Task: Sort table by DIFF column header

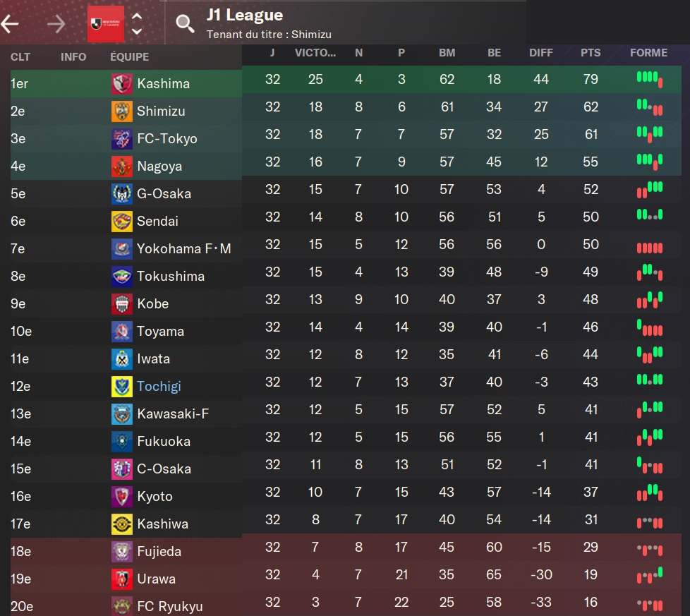Action: (x=541, y=53)
